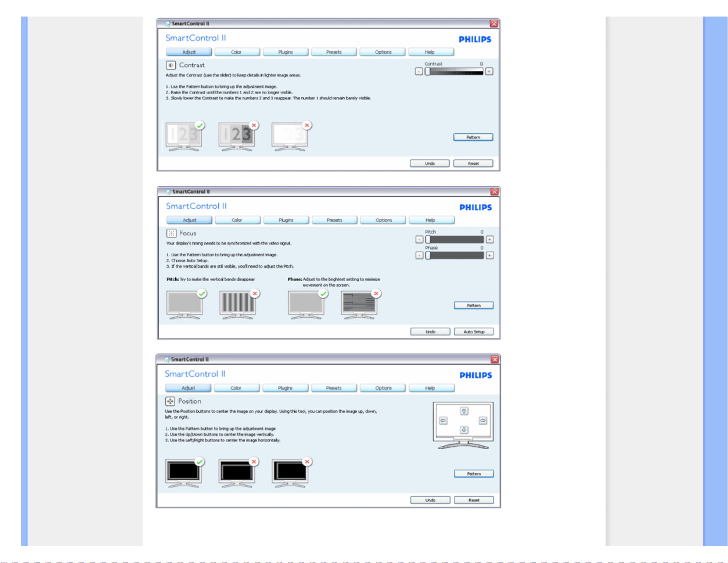
Task: Open the Color tab in Contrast window
Action: (x=237, y=52)
